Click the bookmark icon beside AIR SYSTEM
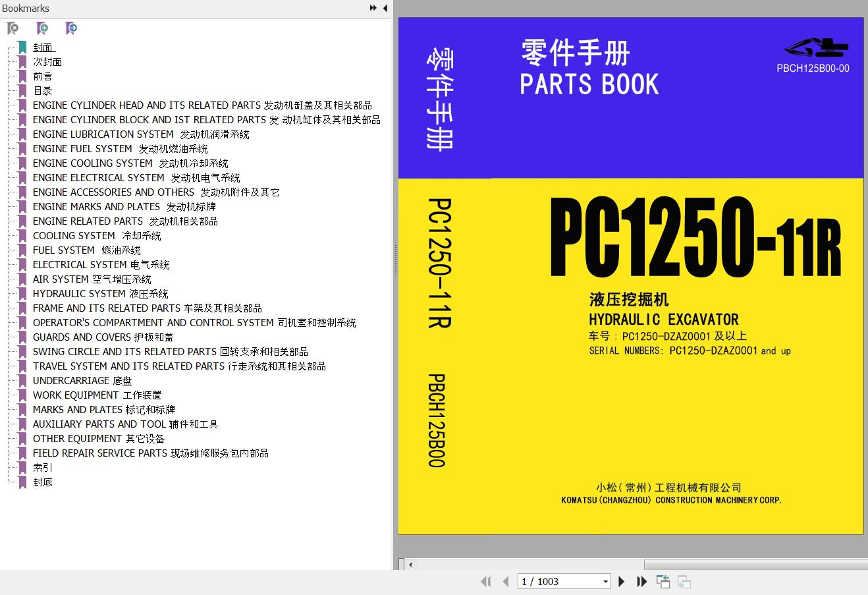Image resolution: width=868 pixels, height=595 pixels. (x=22, y=279)
